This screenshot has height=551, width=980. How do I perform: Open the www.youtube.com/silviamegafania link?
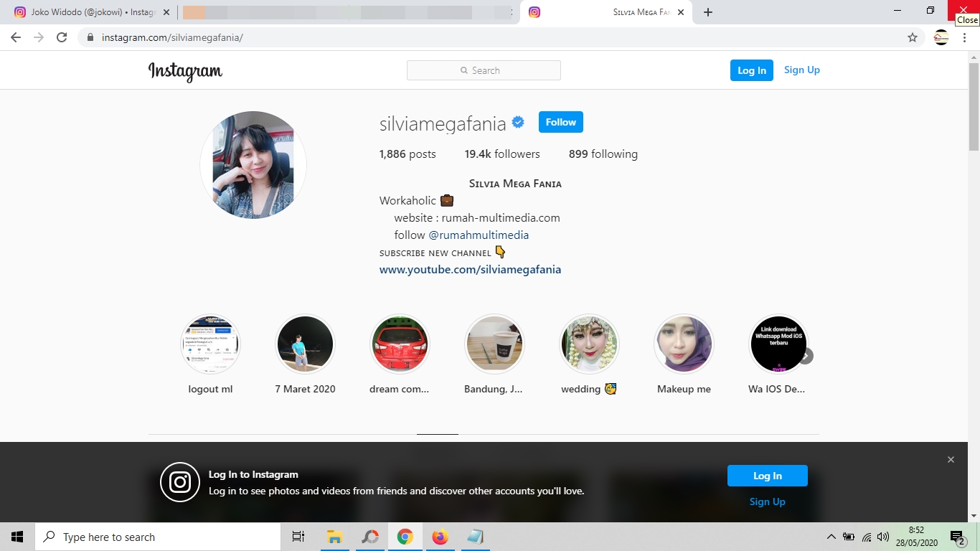point(470,270)
